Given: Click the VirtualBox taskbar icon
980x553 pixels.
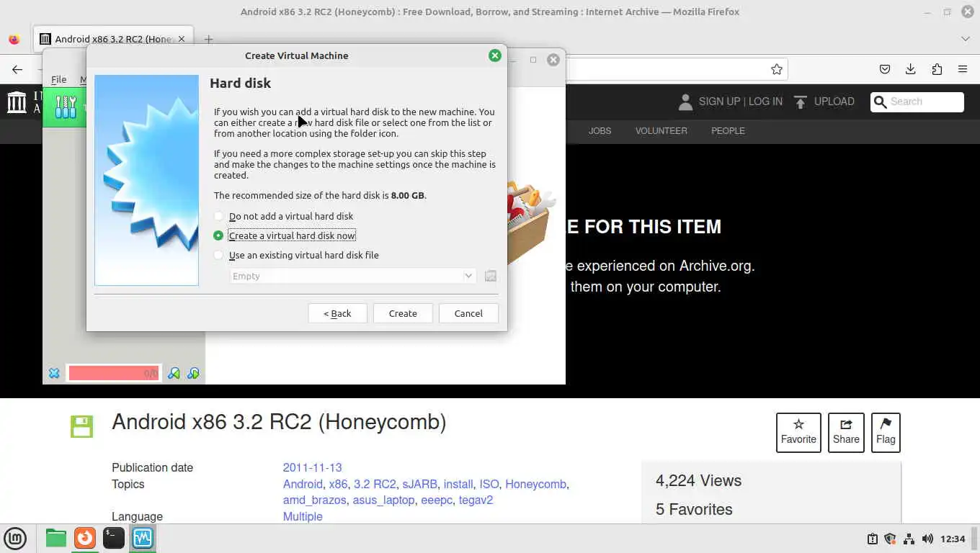Looking at the screenshot, I should [142, 538].
